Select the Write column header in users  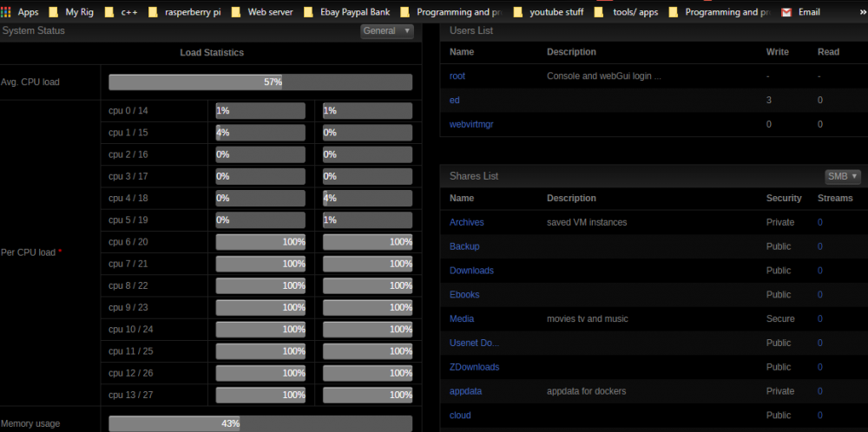(777, 52)
